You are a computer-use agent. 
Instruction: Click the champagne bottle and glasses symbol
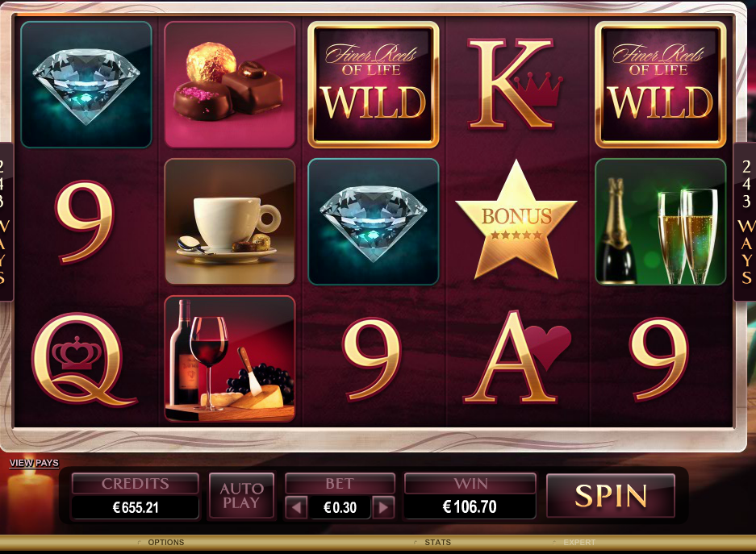click(661, 222)
